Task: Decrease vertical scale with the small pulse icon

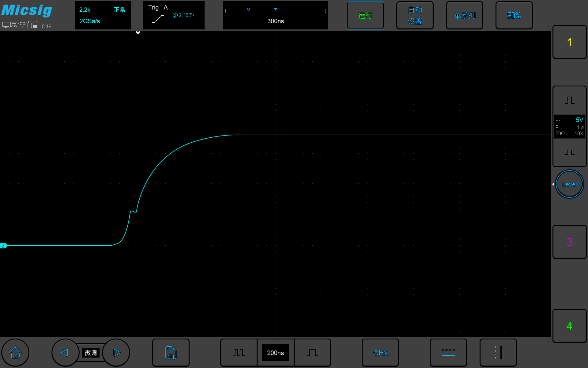Action: point(570,152)
